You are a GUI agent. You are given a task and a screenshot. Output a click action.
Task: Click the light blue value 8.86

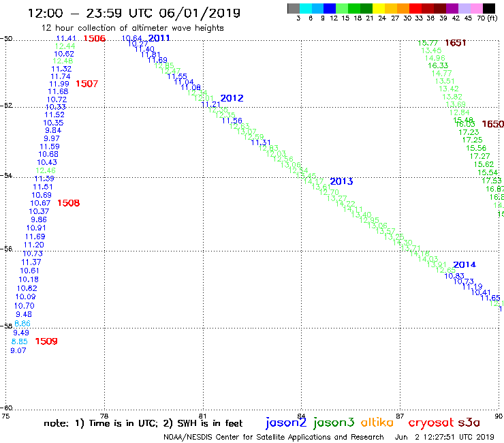[x=22, y=324]
